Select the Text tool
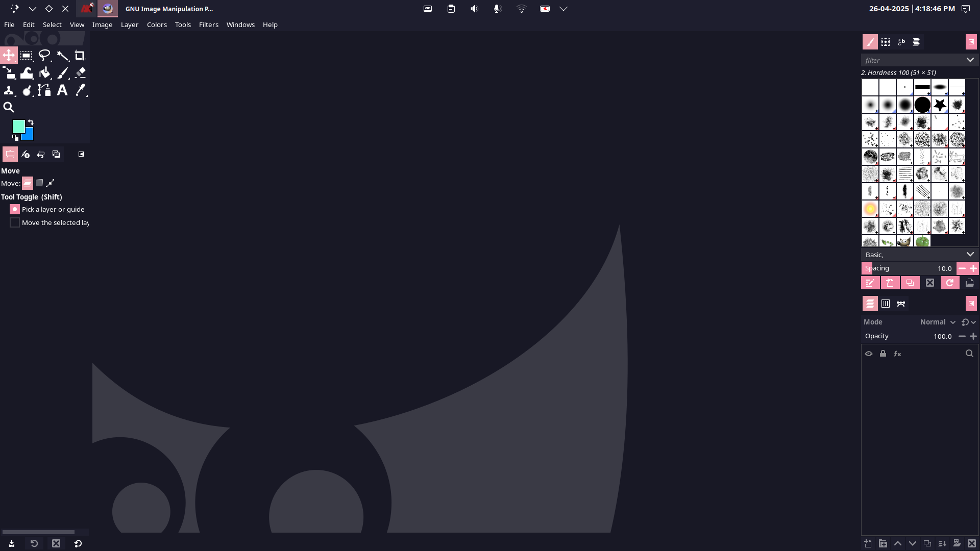Image resolution: width=980 pixels, height=551 pixels. [62, 90]
